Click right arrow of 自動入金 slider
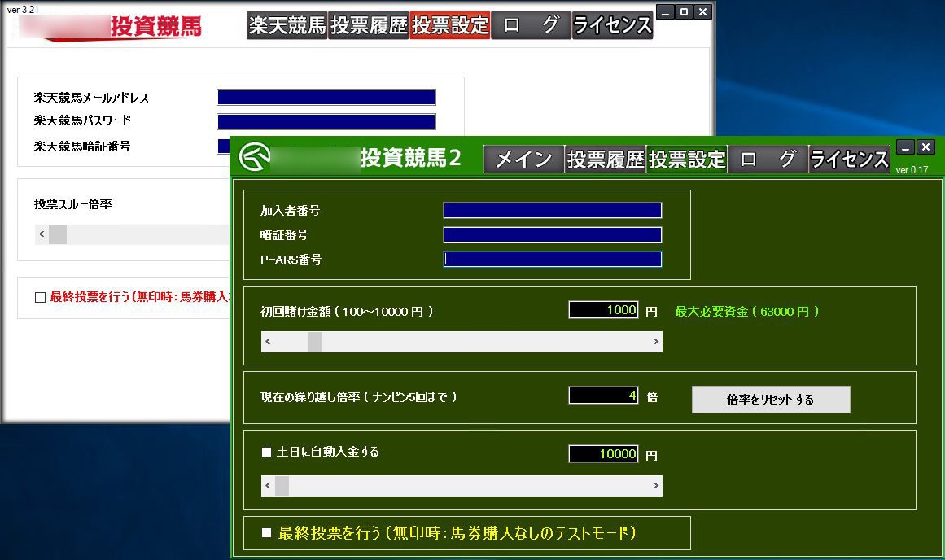945x560 pixels. (x=656, y=486)
